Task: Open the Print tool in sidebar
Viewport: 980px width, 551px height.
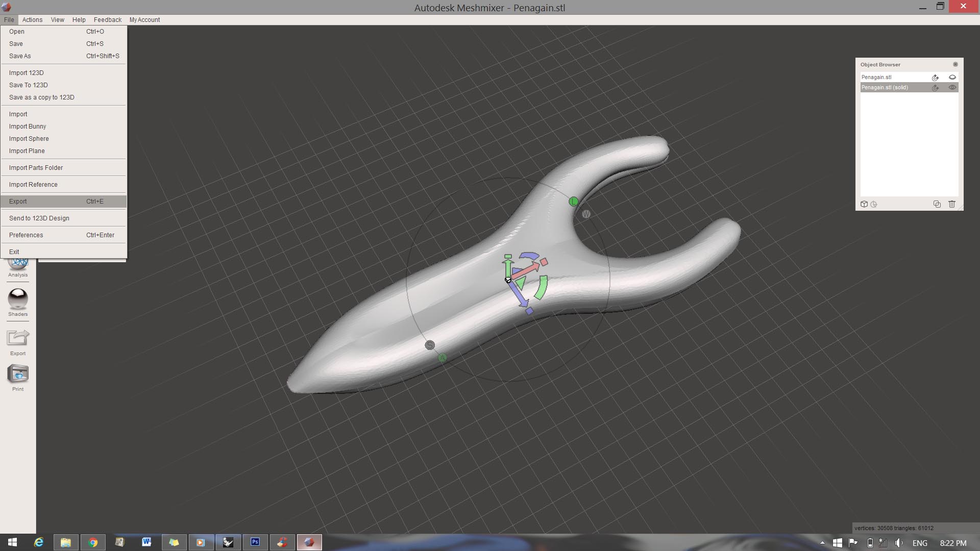Action: (18, 378)
